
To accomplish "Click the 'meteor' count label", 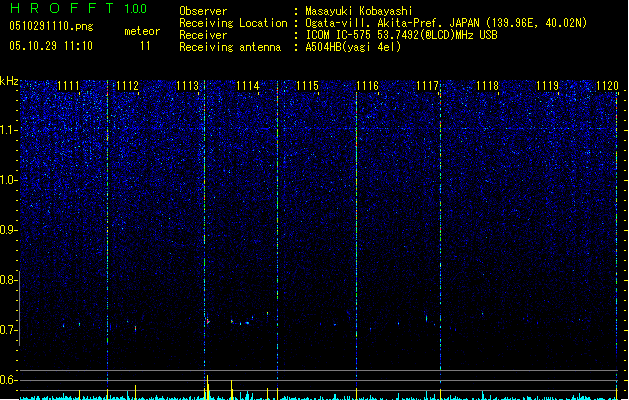I will pyautogui.click(x=142, y=31).
